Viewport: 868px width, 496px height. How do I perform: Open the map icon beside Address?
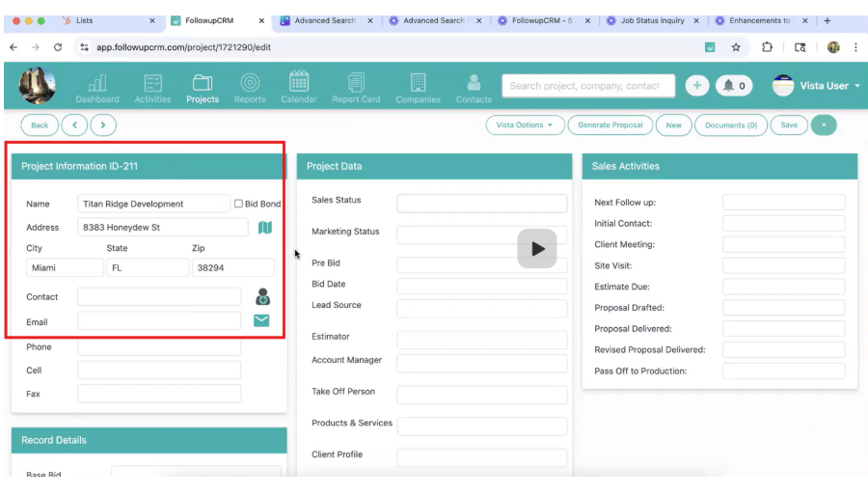(x=265, y=228)
